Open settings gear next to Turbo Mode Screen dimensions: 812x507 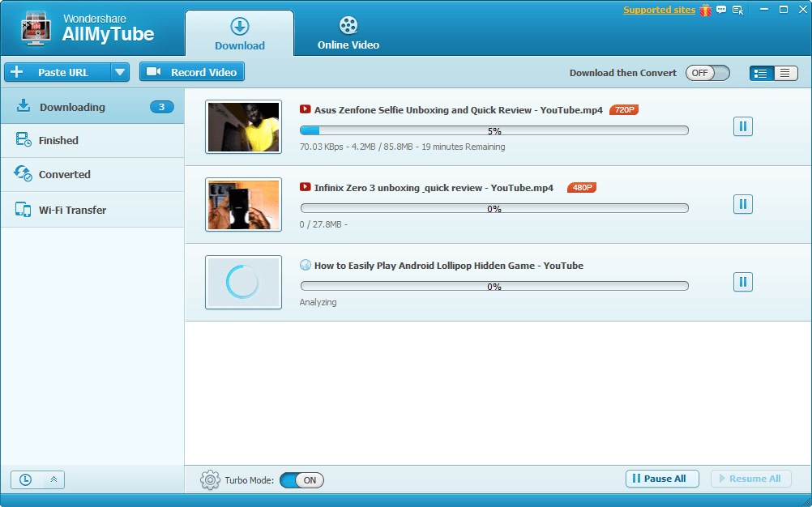coord(210,480)
